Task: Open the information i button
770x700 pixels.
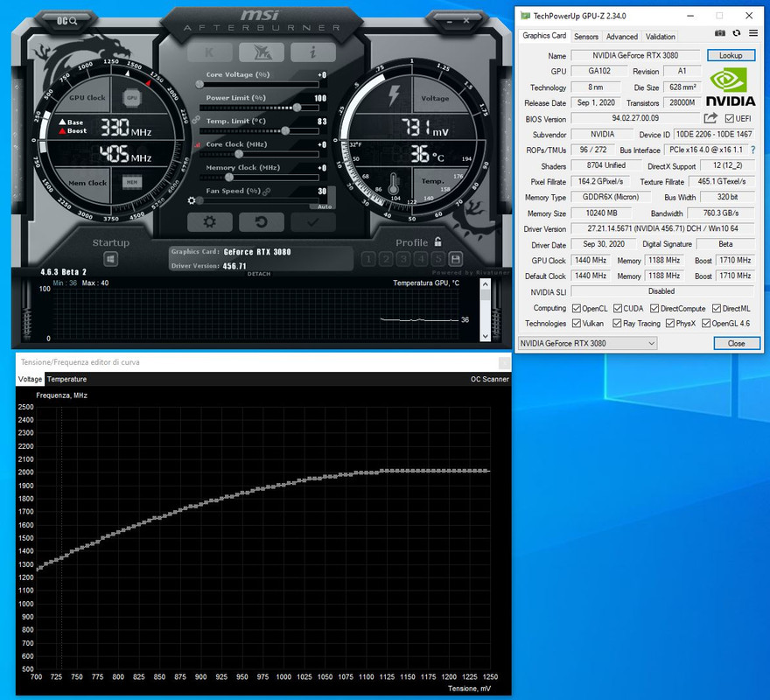Action: tap(313, 52)
